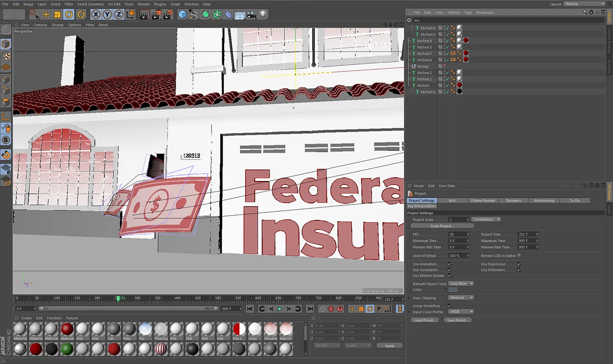The image size is (613, 364).
Task: Select the green material sphere
Action: pos(67,349)
